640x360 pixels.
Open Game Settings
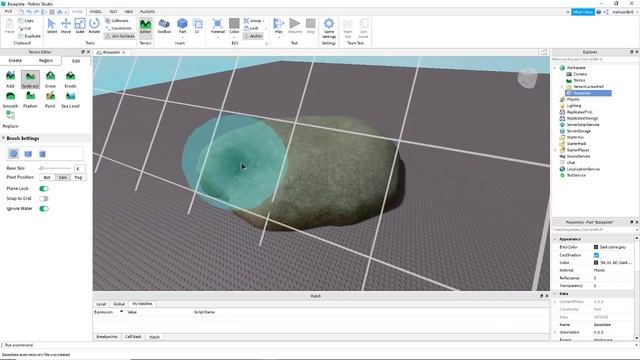(x=329, y=27)
